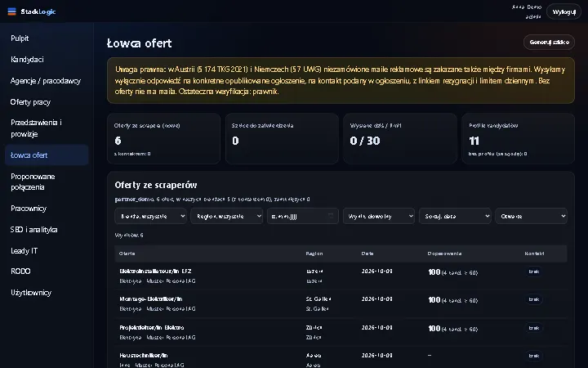Image resolution: width=588 pixels, height=368 pixels.
Task: Click the Wyloguj button
Action: (x=564, y=11)
